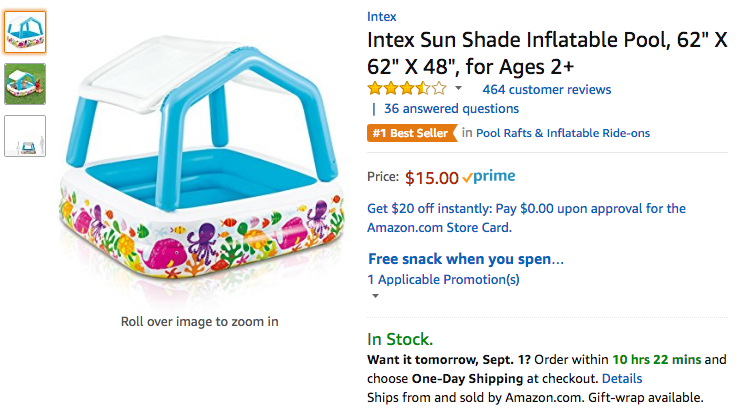Expand the arrow beneath Applicable Promotion(s)

375,296
